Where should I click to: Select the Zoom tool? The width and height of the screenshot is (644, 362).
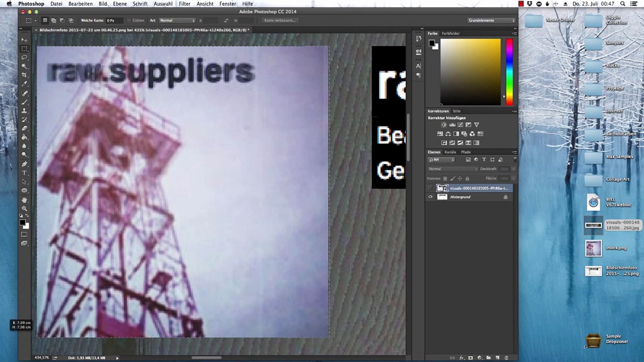point(24,208)
